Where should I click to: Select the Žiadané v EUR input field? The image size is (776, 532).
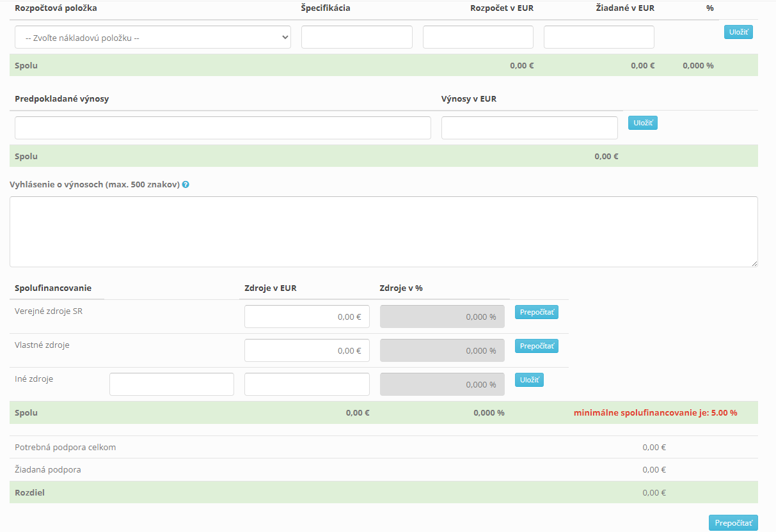[x=599, y=38]
